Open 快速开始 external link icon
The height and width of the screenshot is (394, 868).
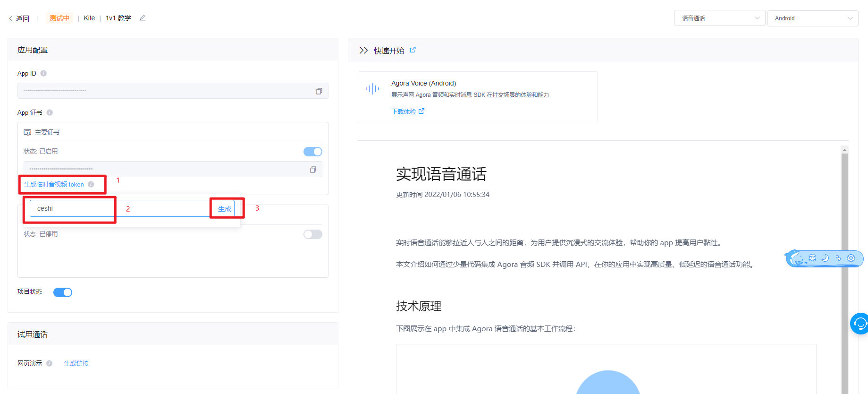pyautogui.click(x=413, y=50)
